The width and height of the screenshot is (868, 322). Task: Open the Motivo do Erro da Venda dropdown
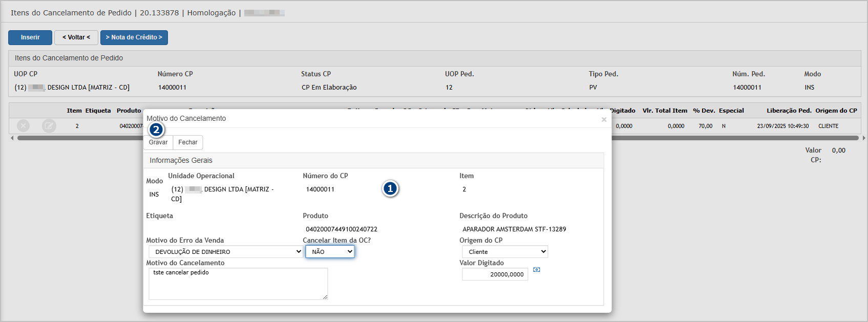tap(226, 252)
